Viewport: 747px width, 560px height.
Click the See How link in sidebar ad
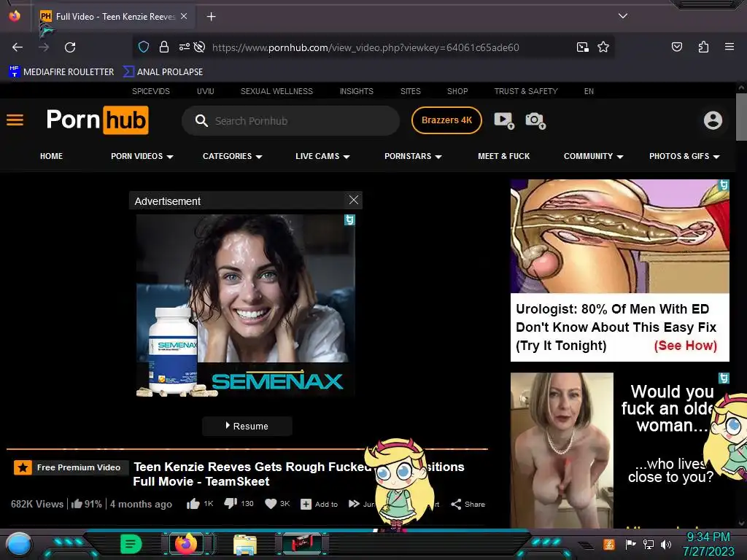pos(685,346)
